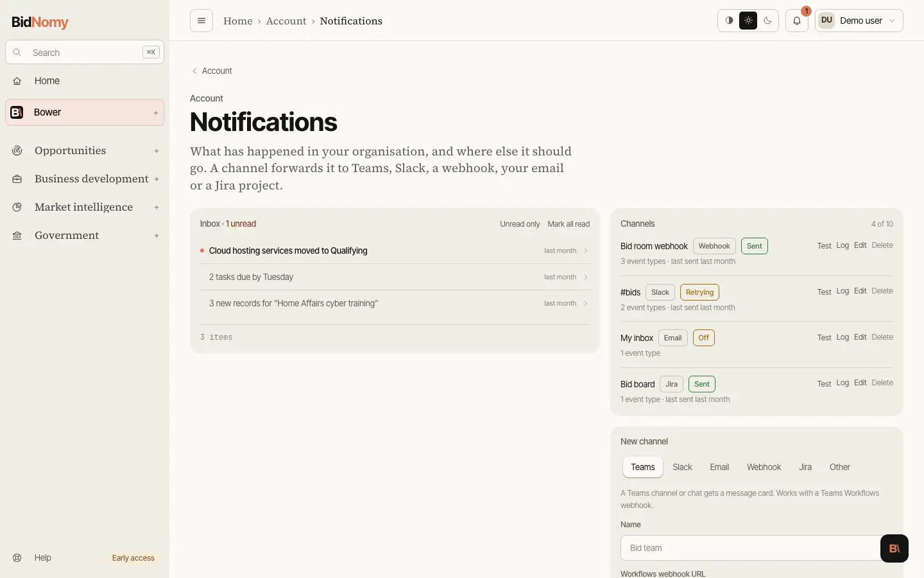Select the system contrast theme icon
The width and height of the screenshot is (924, 578).
click(729, 21)
